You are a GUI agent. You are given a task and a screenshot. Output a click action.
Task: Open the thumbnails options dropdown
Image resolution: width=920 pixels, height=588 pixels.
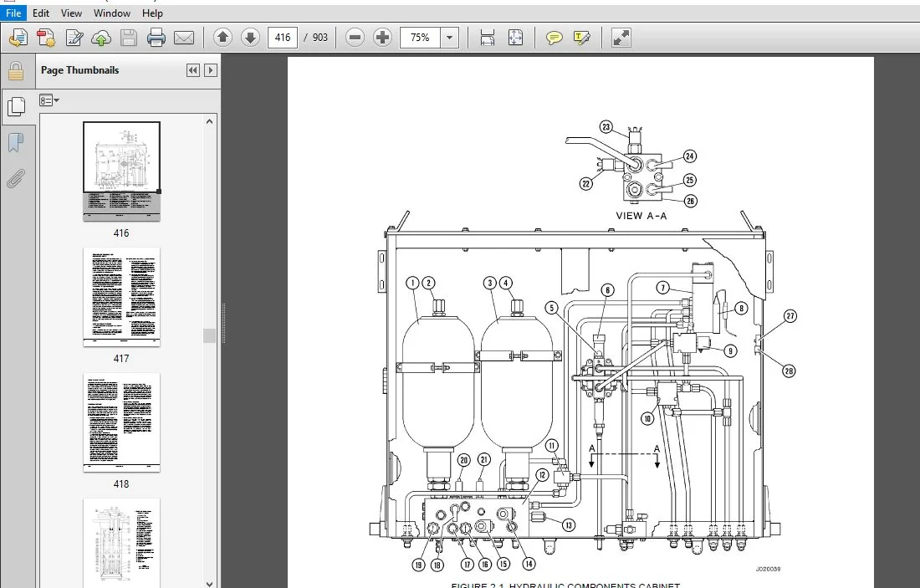click(49, 100)
